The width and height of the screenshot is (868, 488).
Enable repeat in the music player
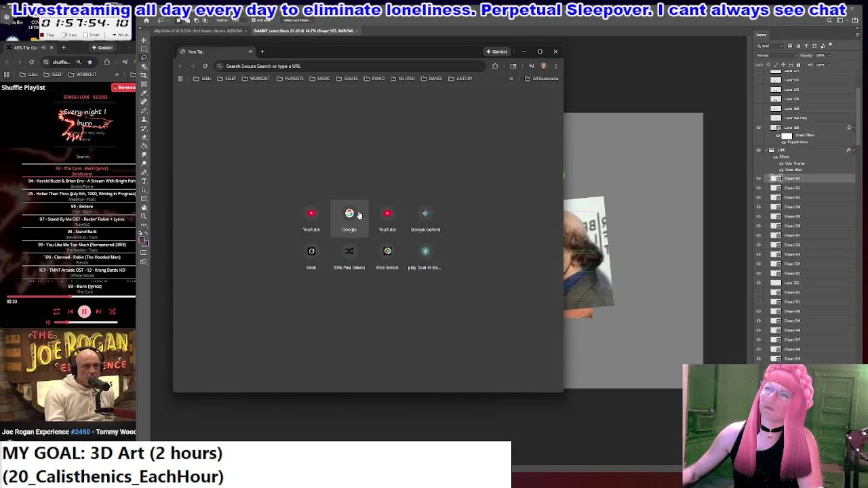(56, 312)
